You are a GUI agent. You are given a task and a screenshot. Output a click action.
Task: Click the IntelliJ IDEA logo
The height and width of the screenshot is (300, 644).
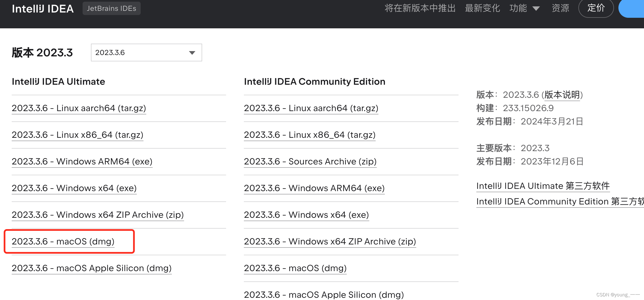click(x=43, y=9)
